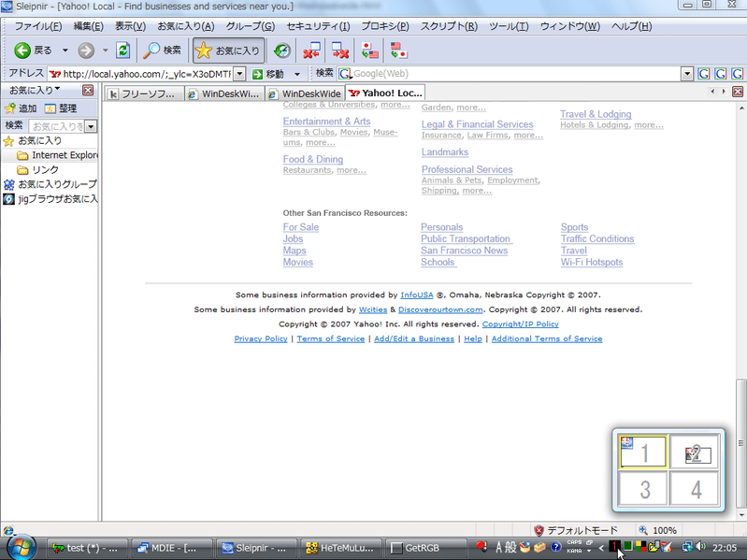This screenshot has height=560, width=747.
Task: Click the Google search engine selector icon
Action: pyautogui.click(x=345, y=74)
